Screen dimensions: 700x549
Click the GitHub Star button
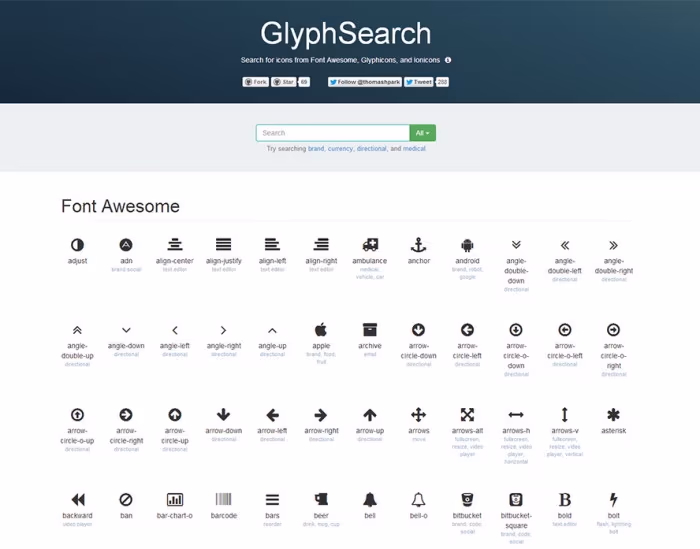(283, 82)
